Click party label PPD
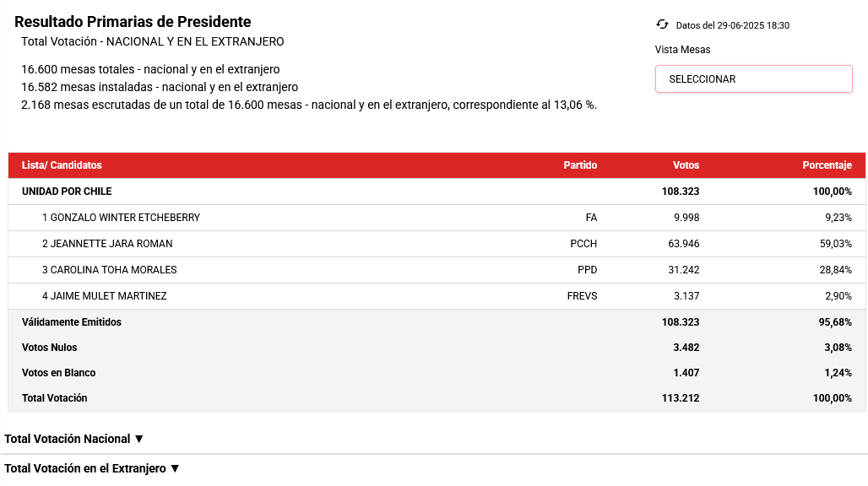This screenshot has width=868, height=486. [588, 270]
